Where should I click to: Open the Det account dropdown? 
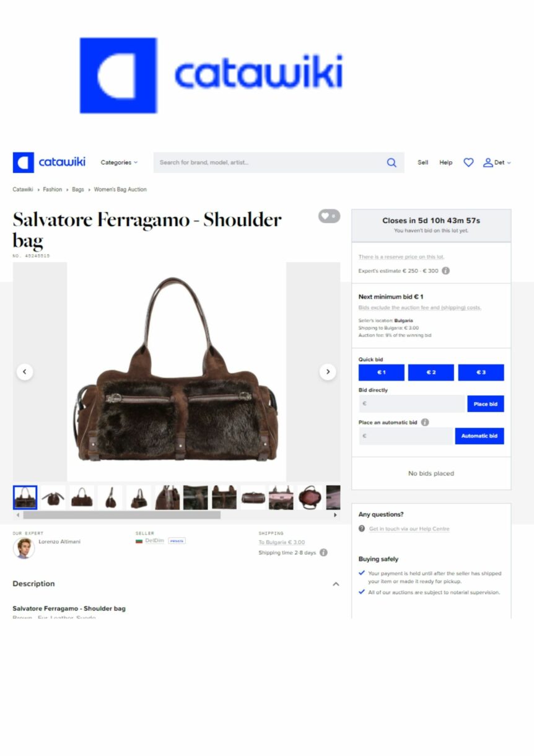click(497, 162)
